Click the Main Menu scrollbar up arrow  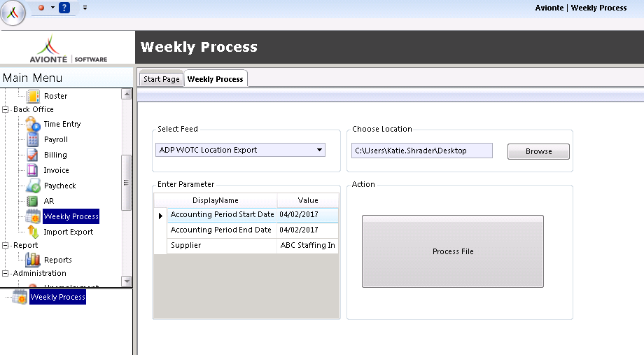[x=127, y=94]
